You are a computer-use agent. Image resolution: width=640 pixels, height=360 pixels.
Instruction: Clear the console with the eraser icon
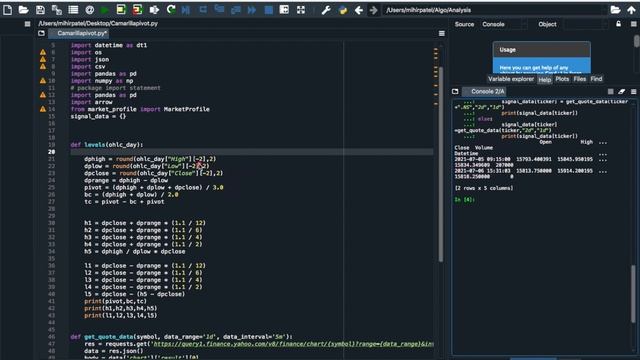coord(622,91)
